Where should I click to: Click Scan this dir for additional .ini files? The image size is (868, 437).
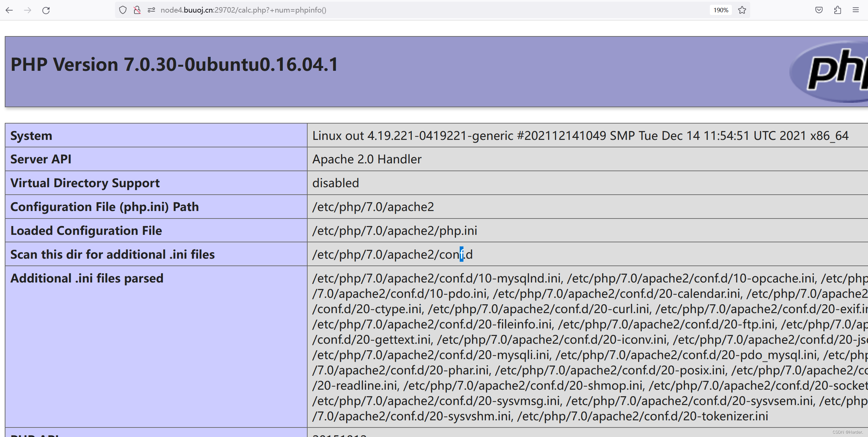pyautogui.click(x=112, y=255)
